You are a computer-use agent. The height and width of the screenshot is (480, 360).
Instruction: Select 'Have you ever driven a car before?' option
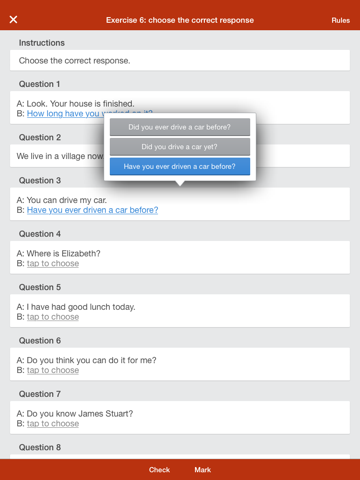(x=180, y=166)
